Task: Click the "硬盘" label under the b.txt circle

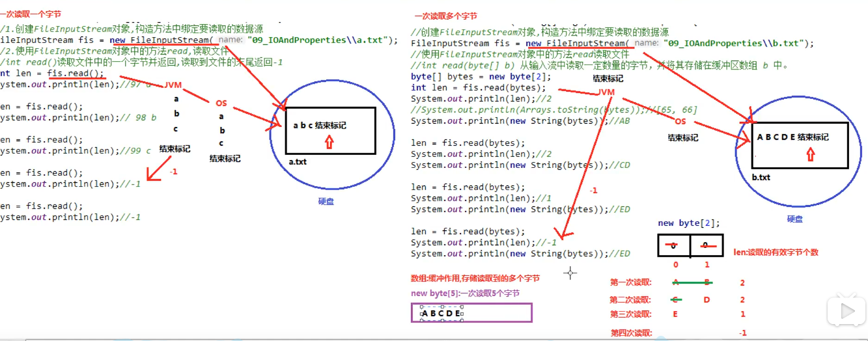Action: pyautogui.click(x=794, y=219)
